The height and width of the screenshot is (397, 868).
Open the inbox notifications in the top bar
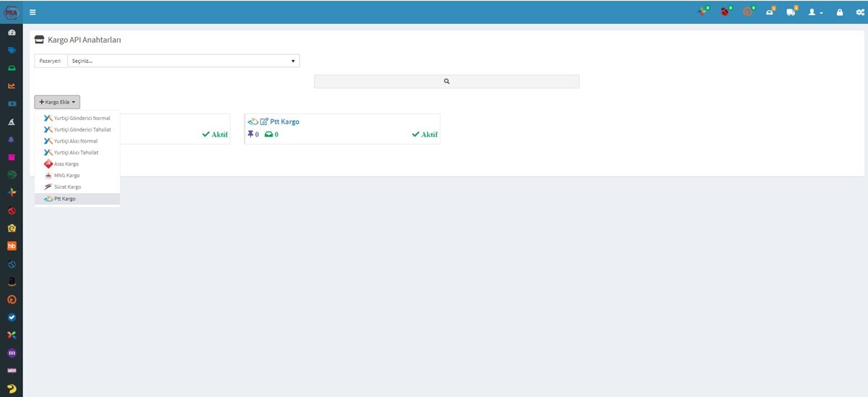[x=770, y=12]
